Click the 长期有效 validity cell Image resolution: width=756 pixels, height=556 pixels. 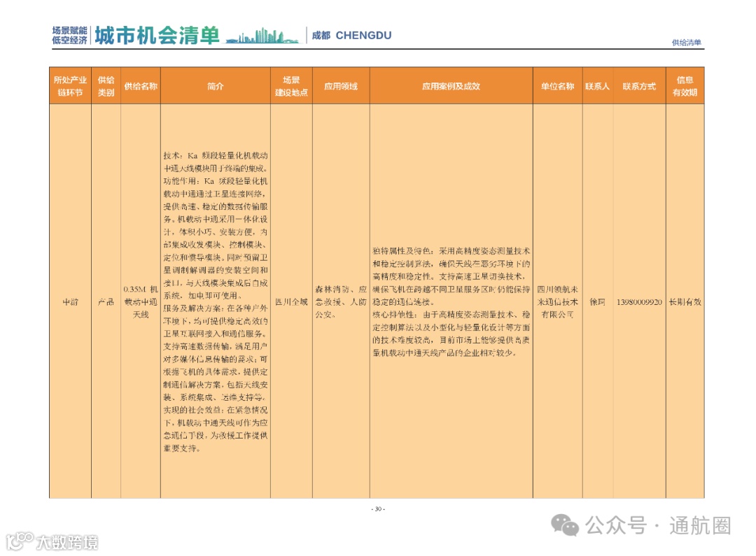click(x=685, y=302)
